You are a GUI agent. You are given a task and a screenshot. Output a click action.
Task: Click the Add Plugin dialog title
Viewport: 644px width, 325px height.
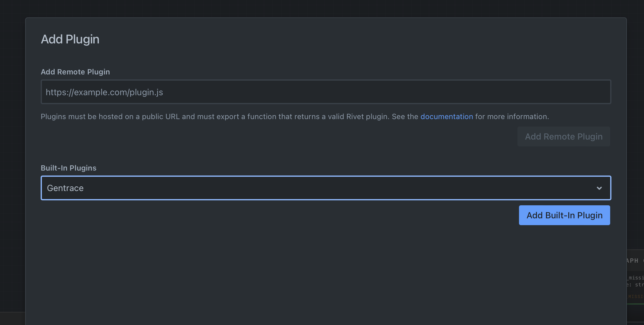pos(70,39)
